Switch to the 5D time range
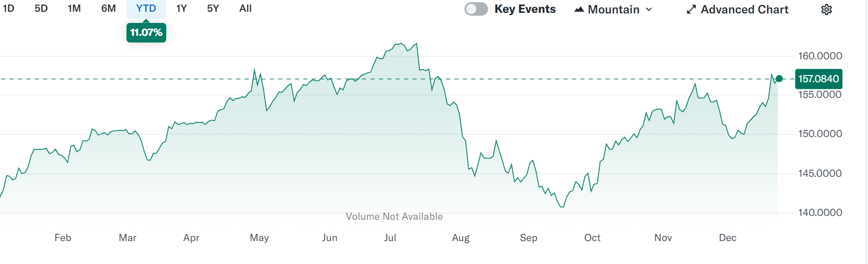The width and height of the screenshot is (868, 264). tap(41, 8)
